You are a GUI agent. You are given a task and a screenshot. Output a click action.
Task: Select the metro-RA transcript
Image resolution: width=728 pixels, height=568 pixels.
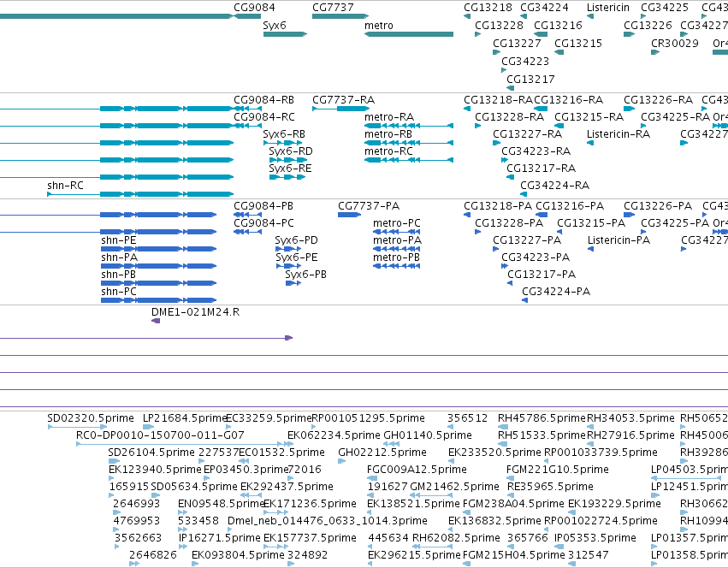(x=409, y=126)
